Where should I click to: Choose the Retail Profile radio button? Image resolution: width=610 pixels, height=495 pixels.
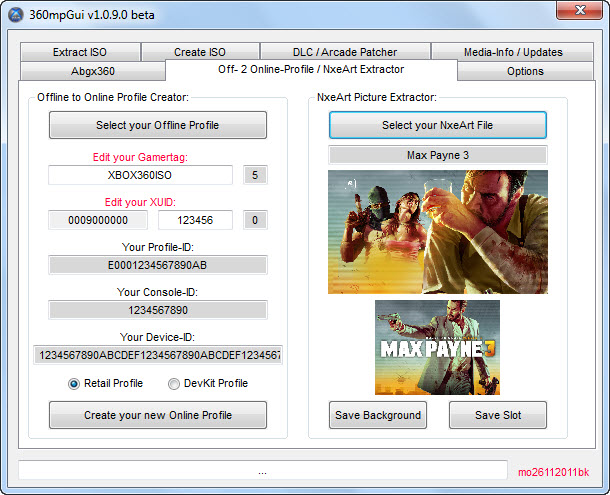(x=74, y=384)
